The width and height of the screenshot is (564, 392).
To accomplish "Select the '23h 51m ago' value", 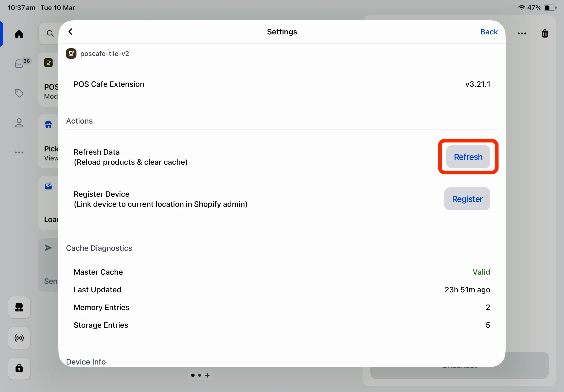I will coord(467,290).
